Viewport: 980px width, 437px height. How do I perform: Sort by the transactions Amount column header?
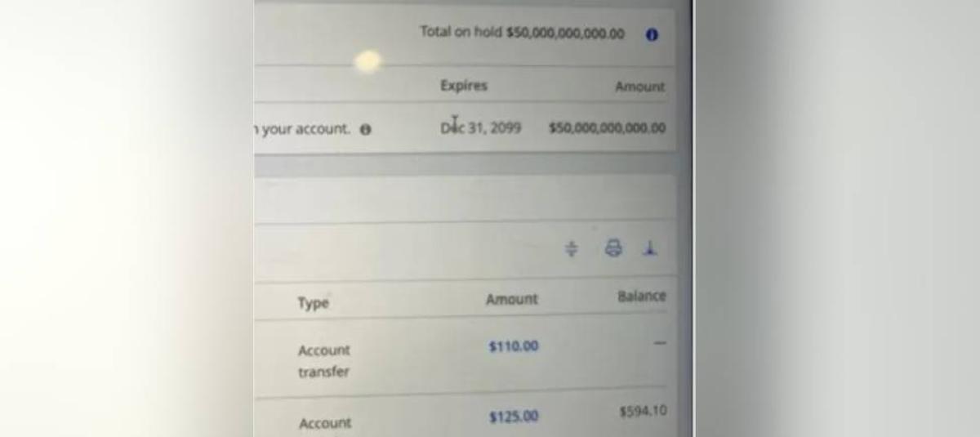click(512, 300)
